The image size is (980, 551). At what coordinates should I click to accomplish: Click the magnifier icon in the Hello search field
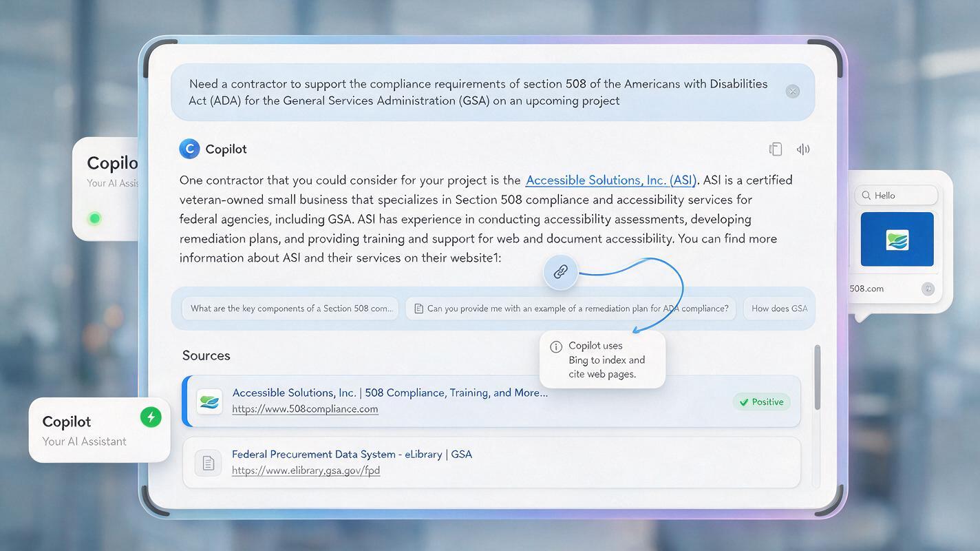point(866,196)
